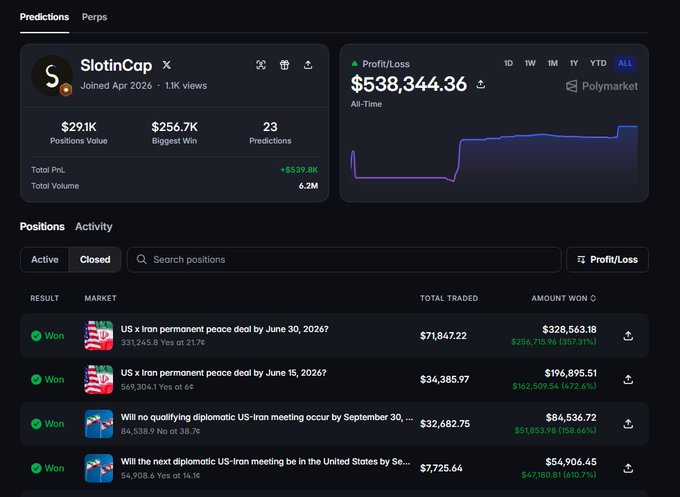680x497 pixels.
Task: Click the $29.1K Positions Value stat
Action: pyautogui.click(x=78, y=133)
